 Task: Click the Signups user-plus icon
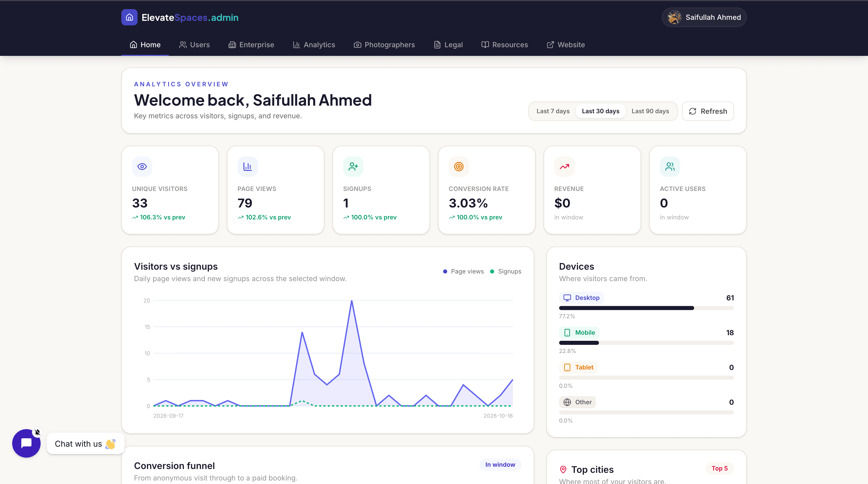[x=353, y=167]
